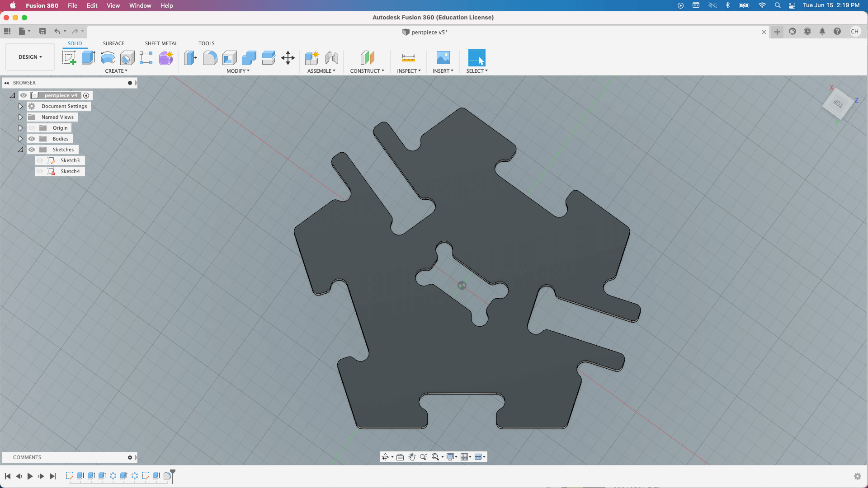Select the Move/Copy tool
The height and width of the screenshot is (488, 868).
click(x=288, y=58)
